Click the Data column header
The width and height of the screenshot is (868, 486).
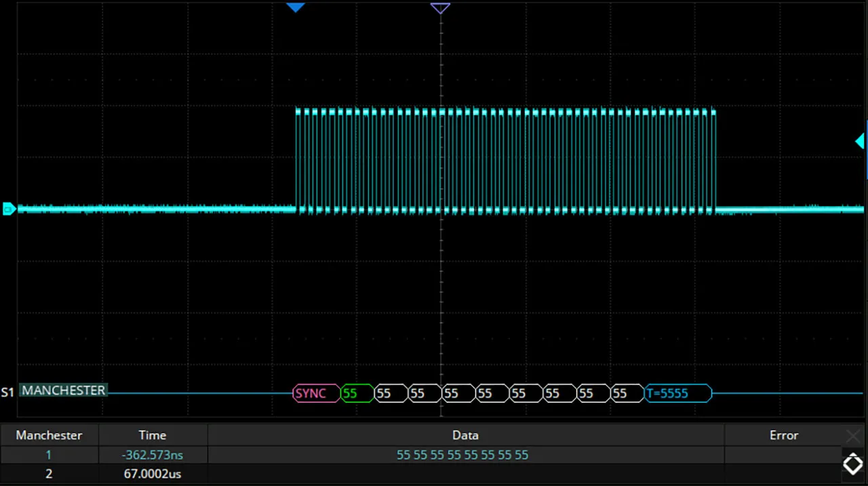tap(465, 435)
